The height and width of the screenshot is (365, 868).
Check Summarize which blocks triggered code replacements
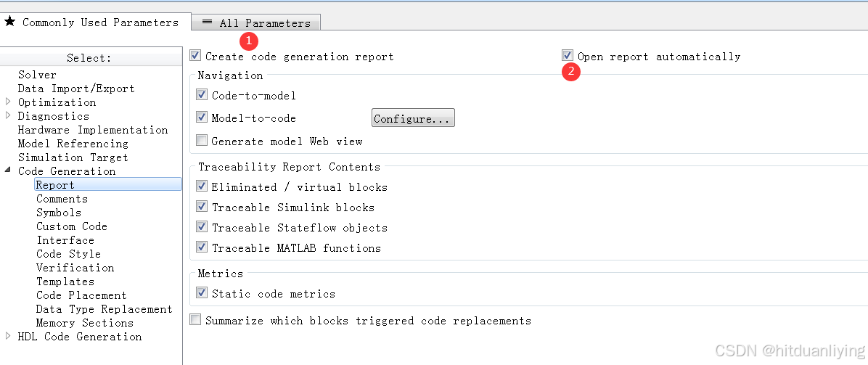(195, 319)
